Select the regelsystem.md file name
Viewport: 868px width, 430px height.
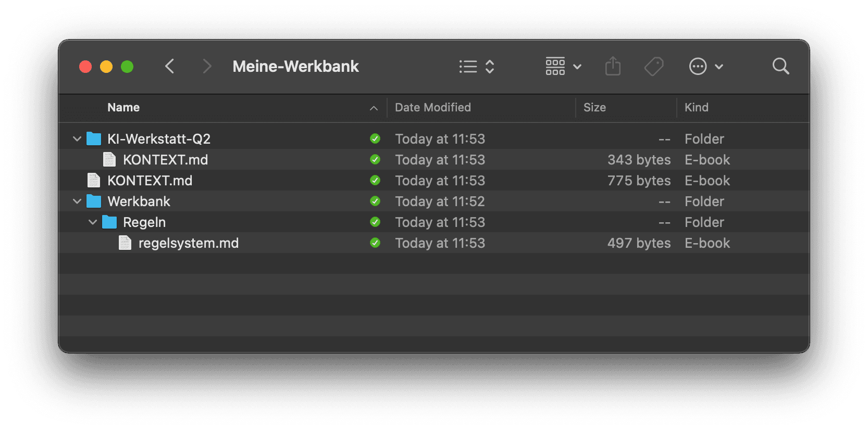coord(189,243)
